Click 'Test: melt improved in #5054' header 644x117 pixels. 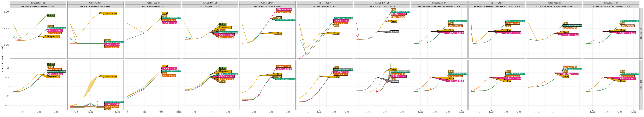[x=153, y=6]
